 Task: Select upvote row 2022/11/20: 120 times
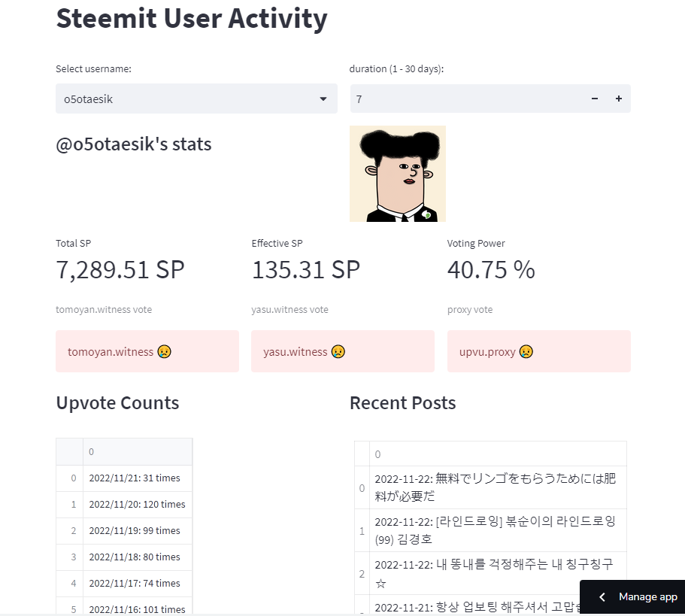coord(138,505)
